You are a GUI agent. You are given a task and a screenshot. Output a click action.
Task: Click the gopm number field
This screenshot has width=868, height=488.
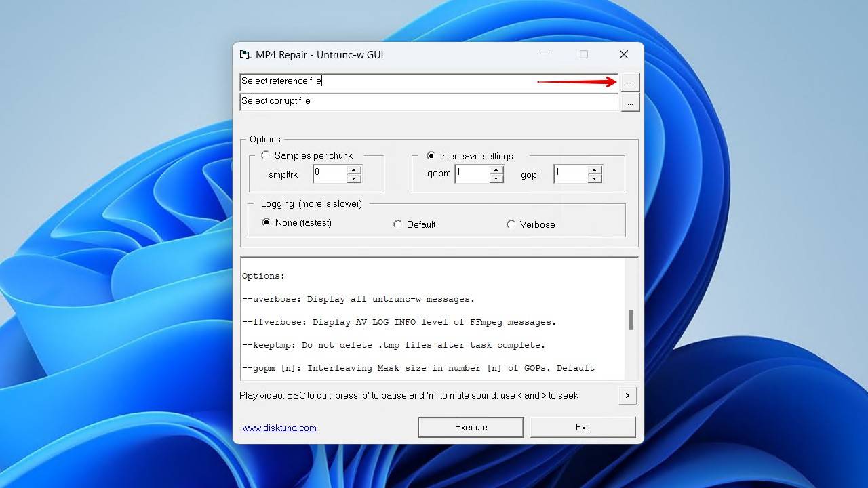point(473,174)
